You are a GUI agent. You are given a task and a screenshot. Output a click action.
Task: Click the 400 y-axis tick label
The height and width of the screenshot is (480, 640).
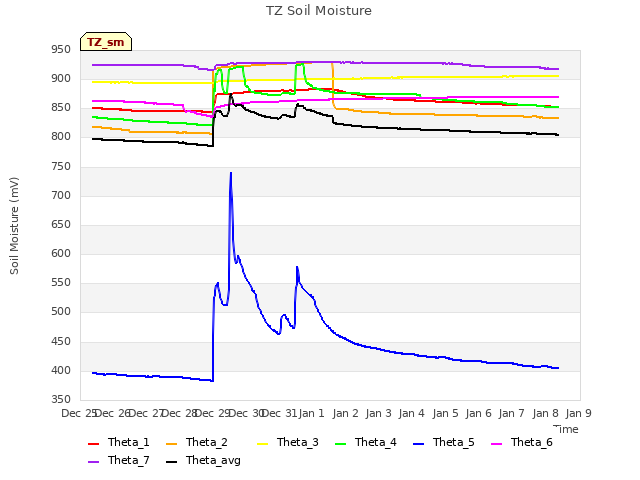(x=61, y=371)
